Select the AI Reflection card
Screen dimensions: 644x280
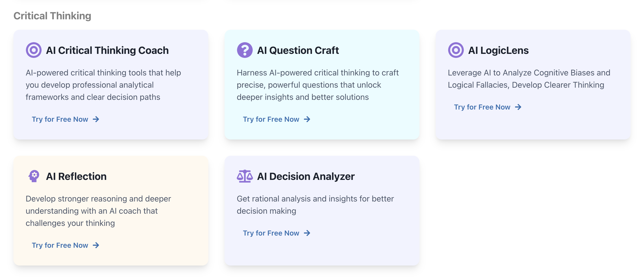(x=111, y=211)
